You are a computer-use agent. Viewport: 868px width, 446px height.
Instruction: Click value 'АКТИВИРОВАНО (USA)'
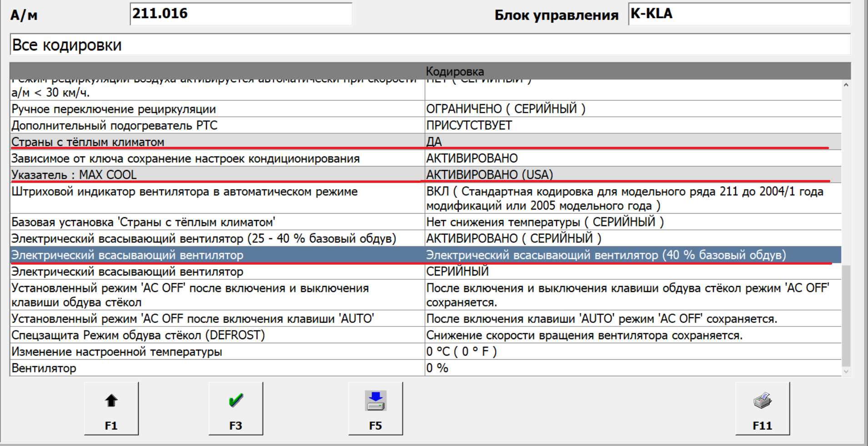[633, 175]
